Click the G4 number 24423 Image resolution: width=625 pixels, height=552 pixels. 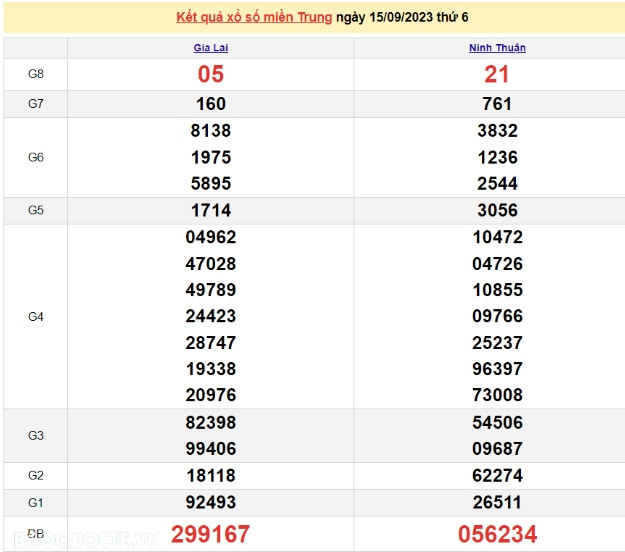pyautogui.click(x=211, y=316)
